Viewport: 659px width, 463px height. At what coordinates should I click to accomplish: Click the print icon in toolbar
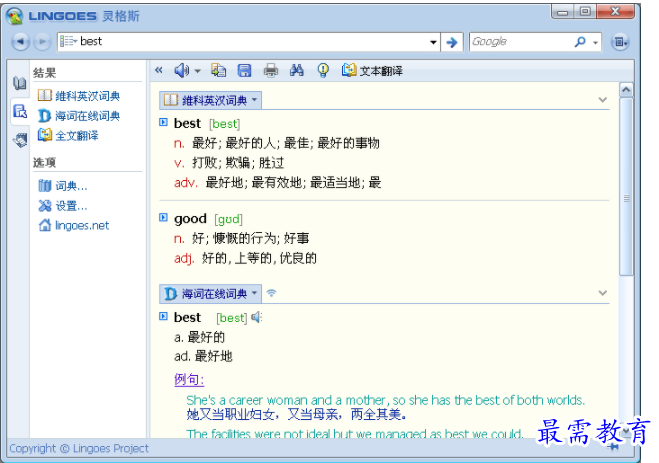(270, 70)
